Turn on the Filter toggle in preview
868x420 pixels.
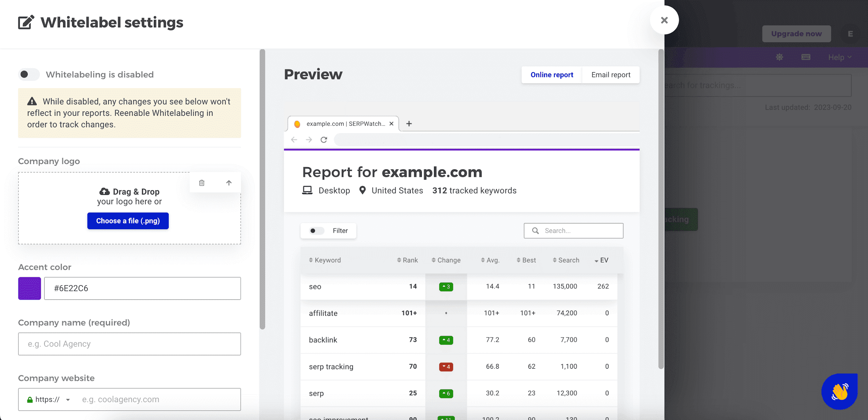[x=317, y=231]
